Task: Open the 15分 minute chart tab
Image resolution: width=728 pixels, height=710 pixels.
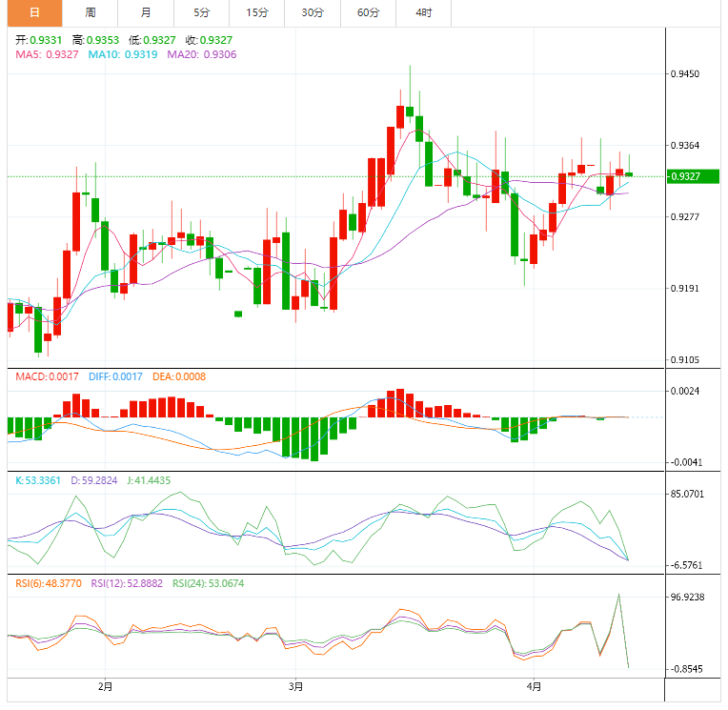Action: 256,13
